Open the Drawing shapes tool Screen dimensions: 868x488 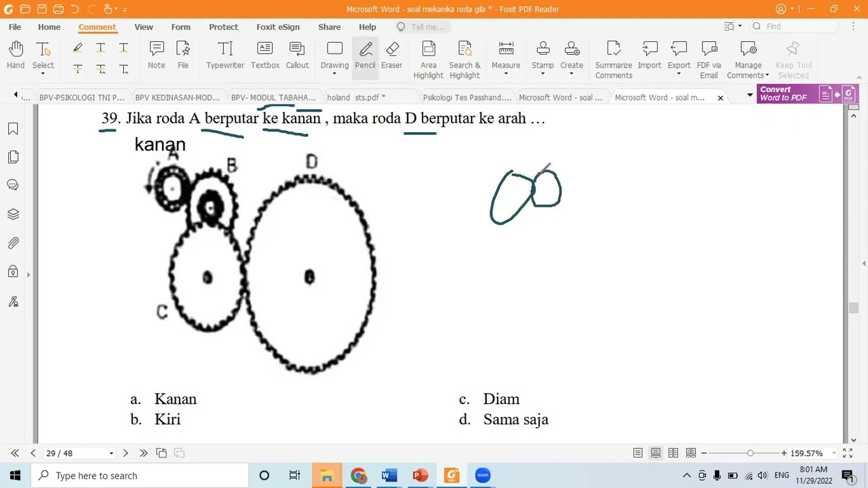tap(334, 56)
